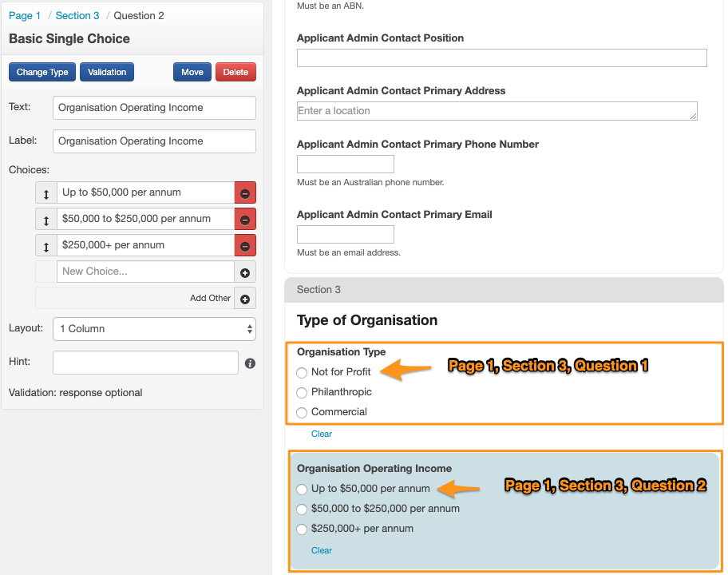Viewport: 728px width, 575px height.
Task: Remove the '$50,000 to $250,000 per annum' choice
Action: coord(245,220)
